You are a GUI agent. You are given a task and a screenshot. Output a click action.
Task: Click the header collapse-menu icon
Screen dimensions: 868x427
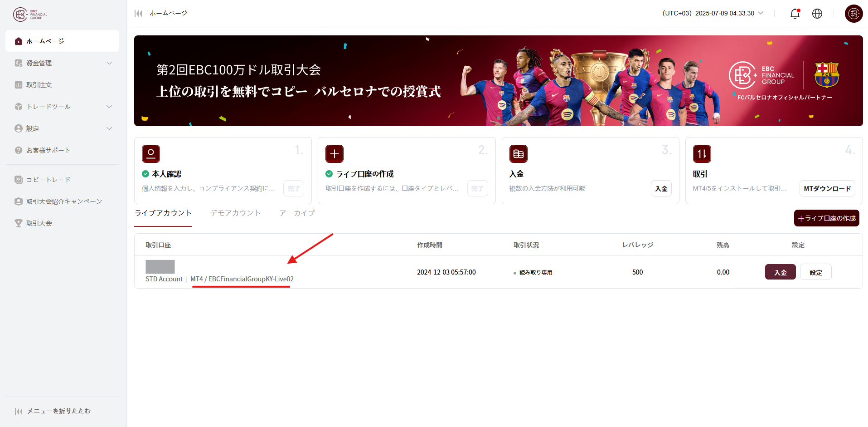[138, 14]
